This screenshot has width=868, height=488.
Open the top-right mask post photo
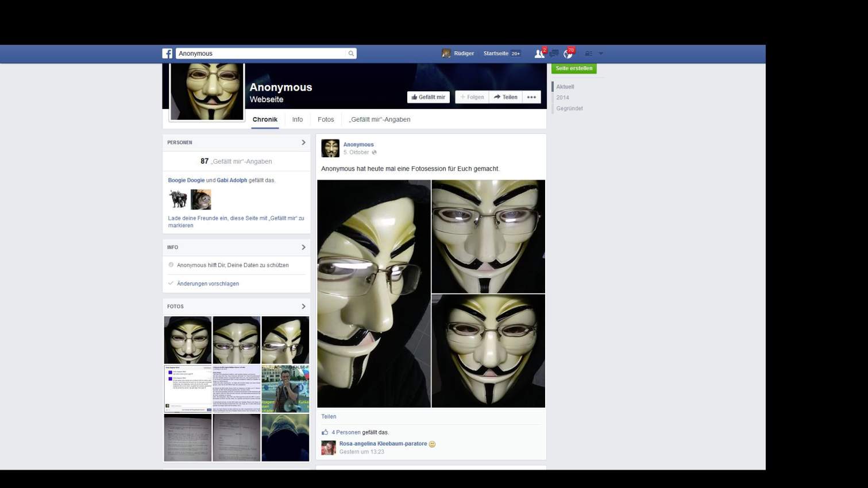click(x=488, y=237)
